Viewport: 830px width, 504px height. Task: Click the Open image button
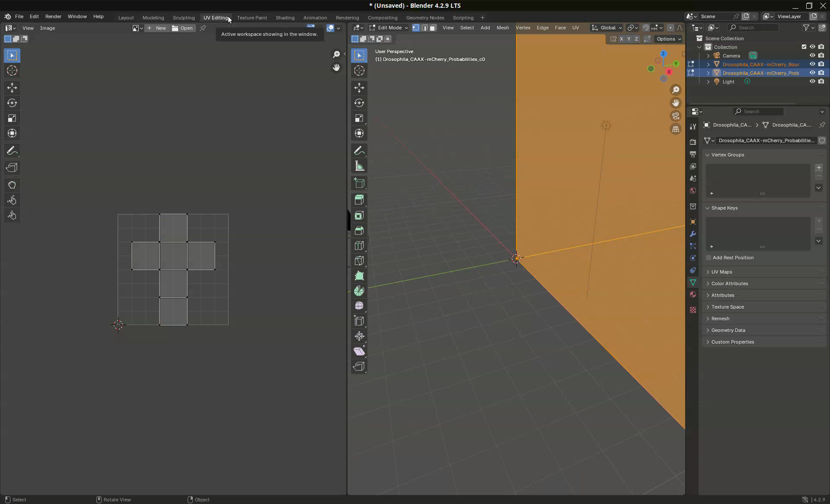click(182, 28)
